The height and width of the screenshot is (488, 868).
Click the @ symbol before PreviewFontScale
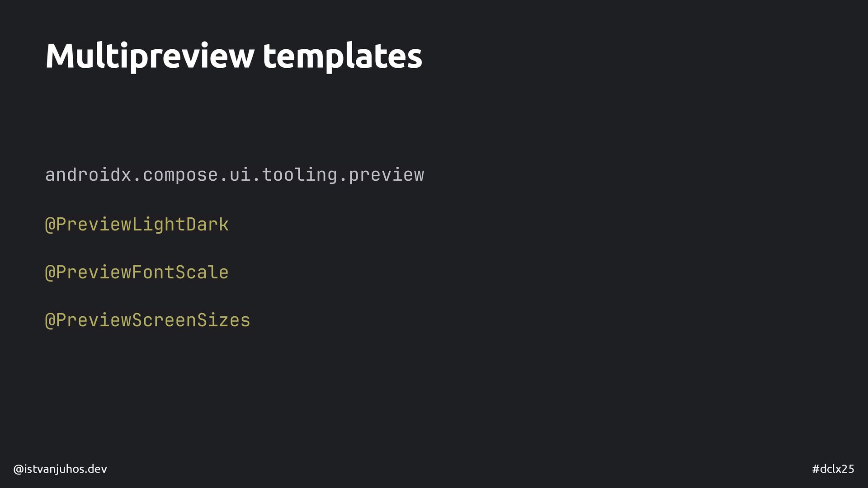[50, 273]
